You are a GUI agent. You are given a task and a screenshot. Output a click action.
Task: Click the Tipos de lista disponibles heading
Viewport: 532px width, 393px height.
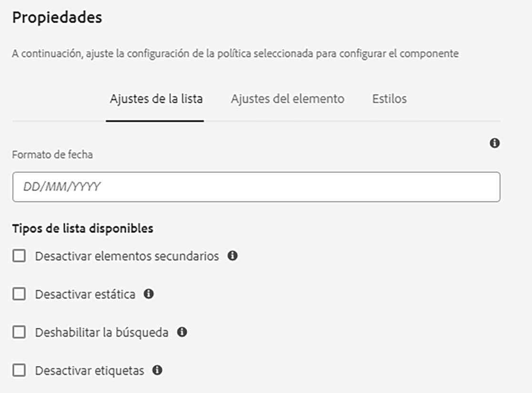click(x=82, y=228)
